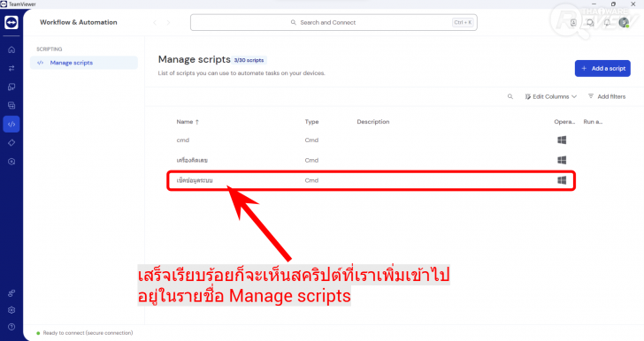
Task: Open the Edit Columns dropdown
Action: tap(551, 96)
